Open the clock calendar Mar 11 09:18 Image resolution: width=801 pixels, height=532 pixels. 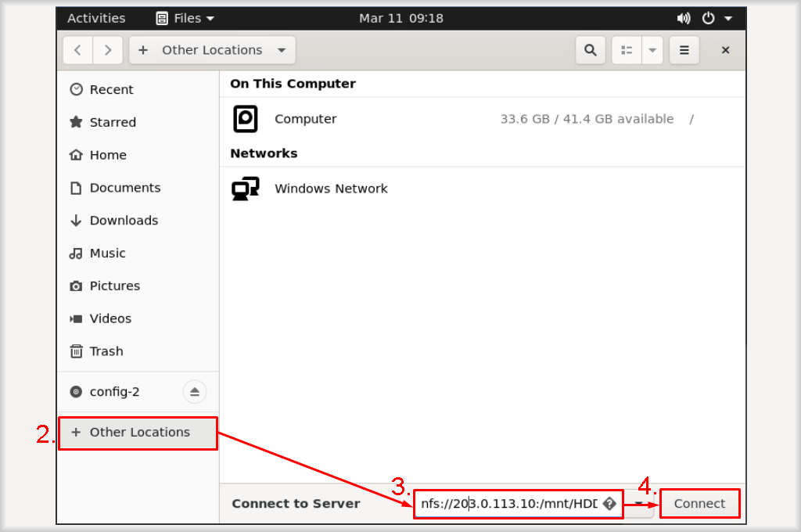(x=401, y=19)
